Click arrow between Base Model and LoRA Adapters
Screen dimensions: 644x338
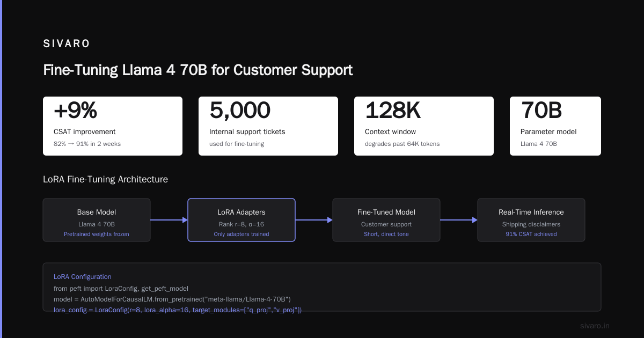[x=169, y=220]
